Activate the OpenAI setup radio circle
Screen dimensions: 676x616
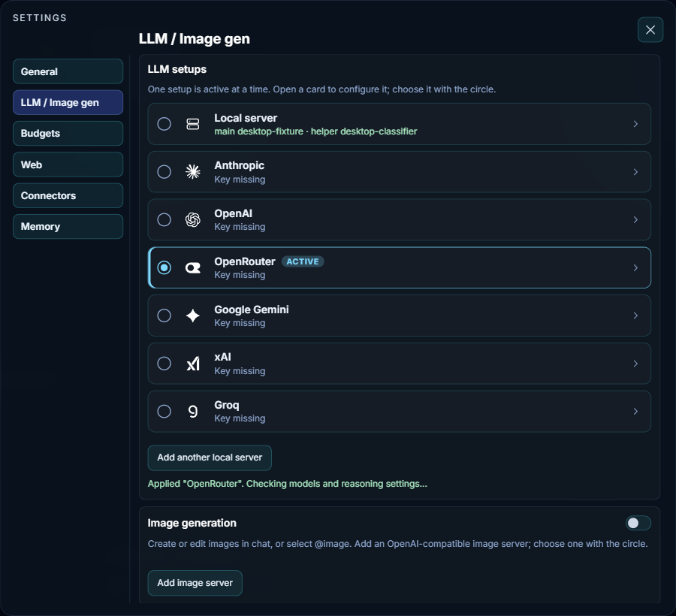click(x=164, y=220)
